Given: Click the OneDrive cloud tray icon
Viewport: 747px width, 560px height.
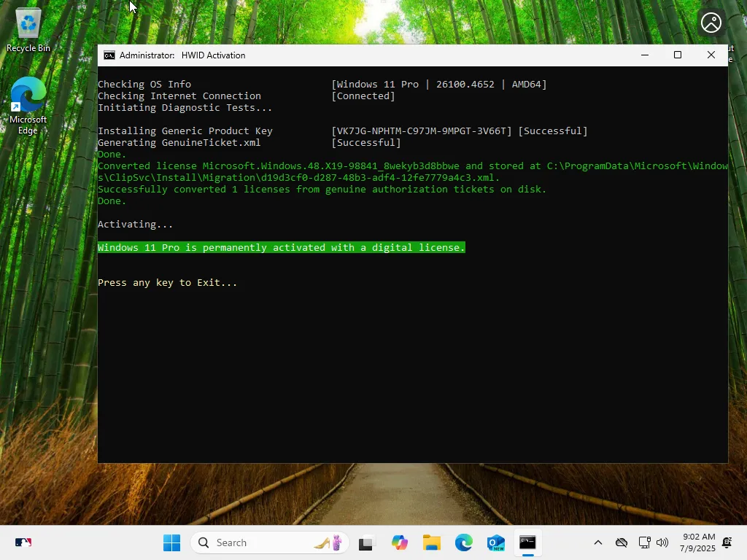Looking at the screenshot, I should (x=622, y=542).
